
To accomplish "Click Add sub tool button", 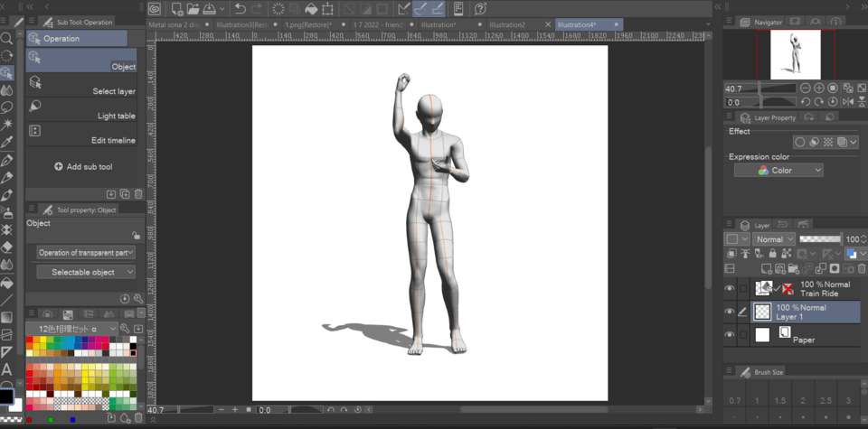I will pyautogui.click(x=83, y=166).
